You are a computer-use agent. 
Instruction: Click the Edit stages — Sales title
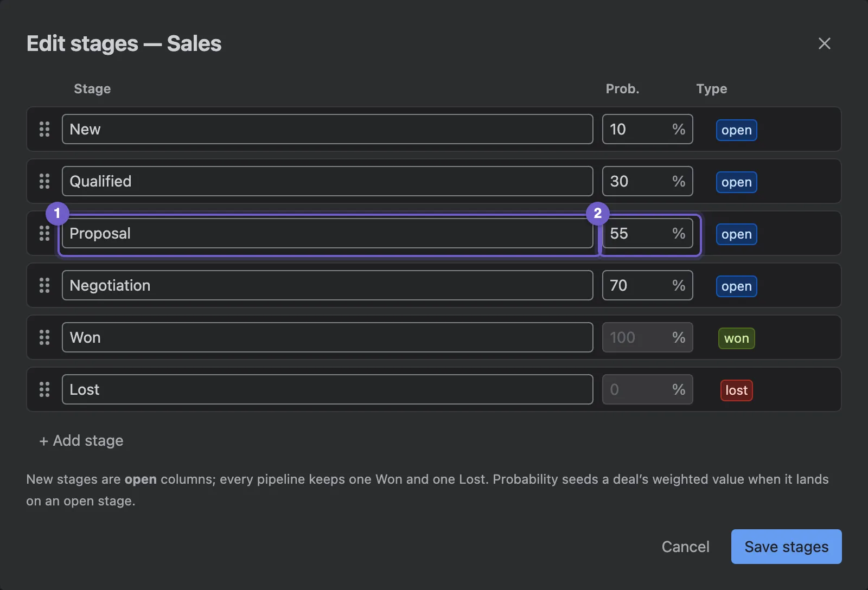pyautogui.click(x=124, y=43)
